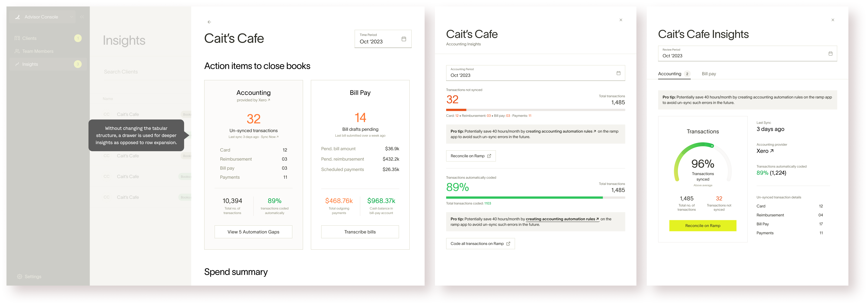Open Clients in the sidebar
Viewport: 868px width, 305px height.
[x=29, y=38]
